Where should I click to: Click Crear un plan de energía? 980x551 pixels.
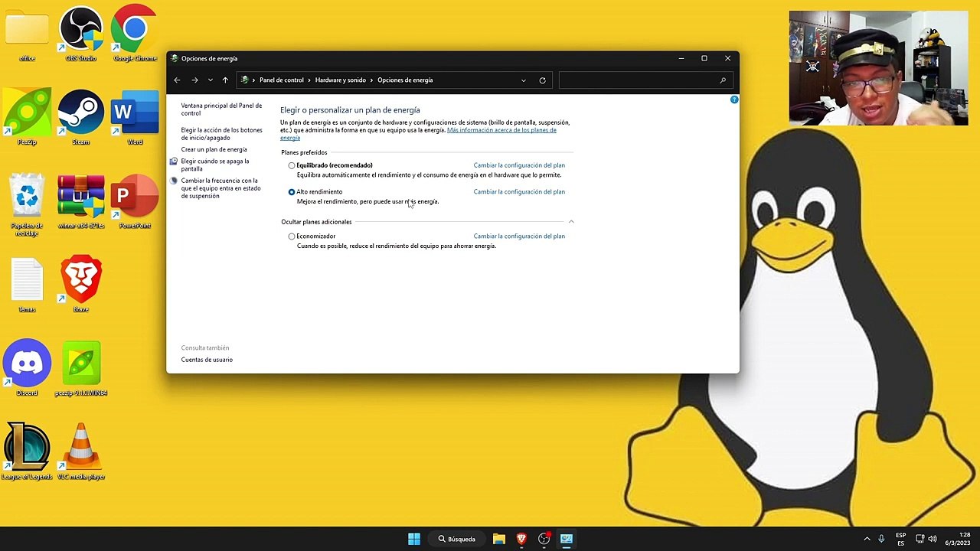coord(214,150)
